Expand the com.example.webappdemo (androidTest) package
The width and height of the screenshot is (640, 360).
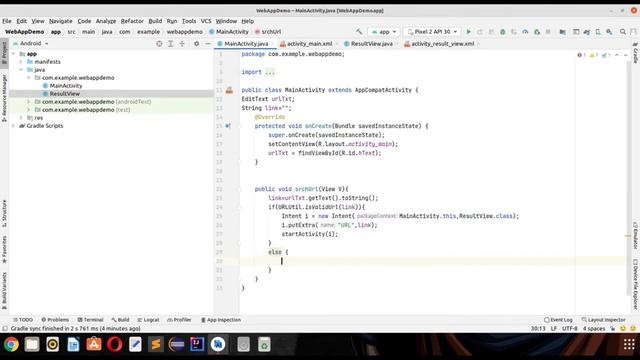[29, 102]
